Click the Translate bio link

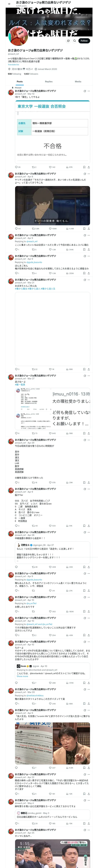coord(14,65)
